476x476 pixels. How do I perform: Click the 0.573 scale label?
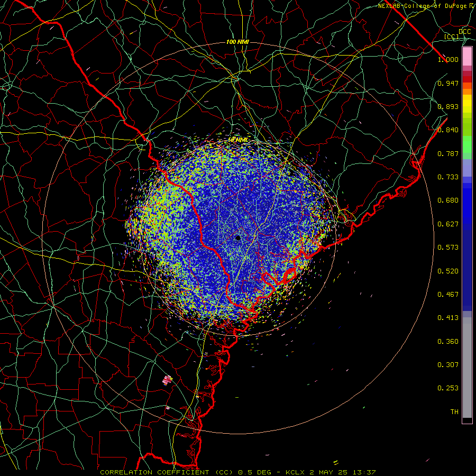click(448, 248)
